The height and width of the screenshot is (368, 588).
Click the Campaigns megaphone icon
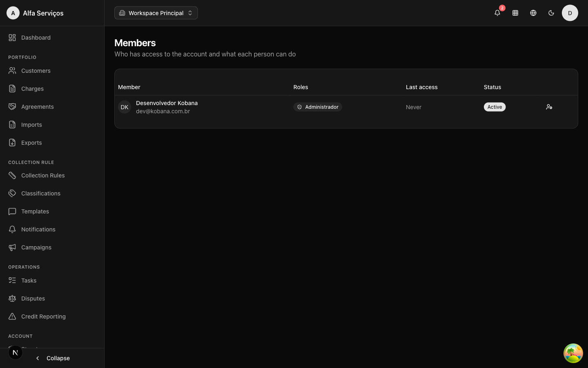12,247
